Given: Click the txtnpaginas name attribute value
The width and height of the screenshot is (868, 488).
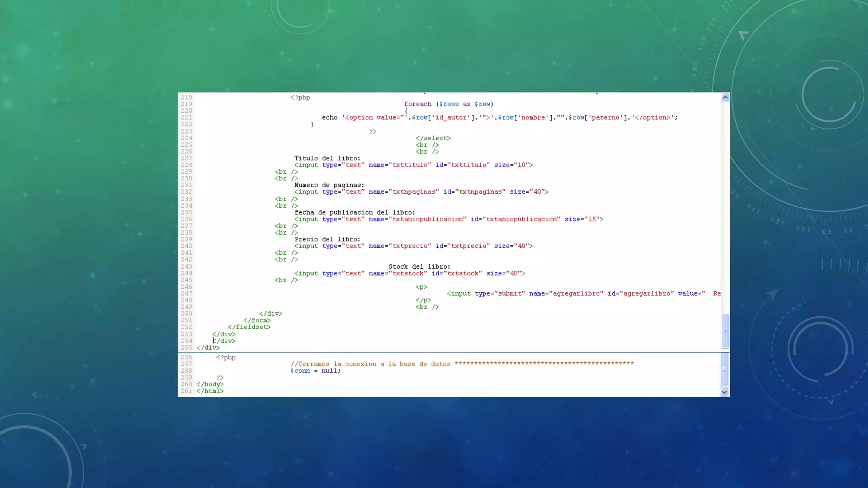Looking at the screenshot, I should pos(414,192).
